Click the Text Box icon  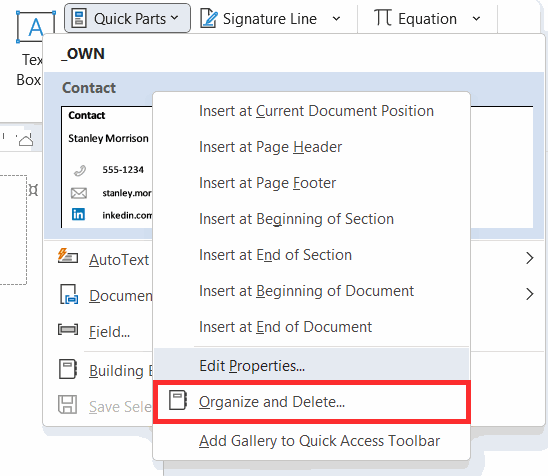(x=36, y=27)
